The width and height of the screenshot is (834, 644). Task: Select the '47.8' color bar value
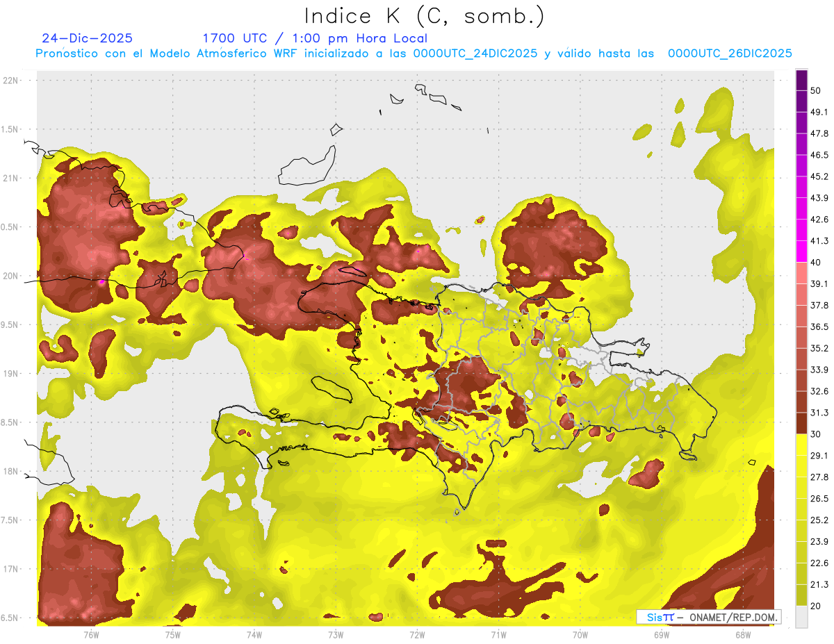(819, 133)
